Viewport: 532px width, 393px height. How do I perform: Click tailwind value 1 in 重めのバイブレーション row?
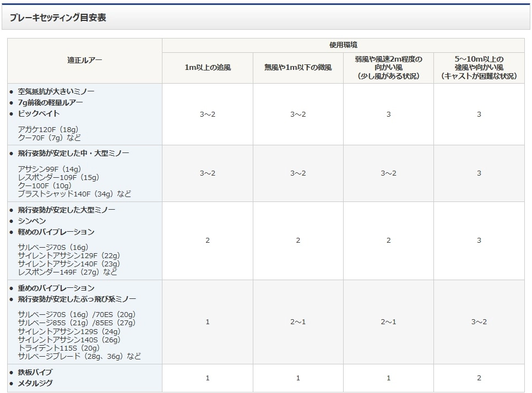coord(207,322)
